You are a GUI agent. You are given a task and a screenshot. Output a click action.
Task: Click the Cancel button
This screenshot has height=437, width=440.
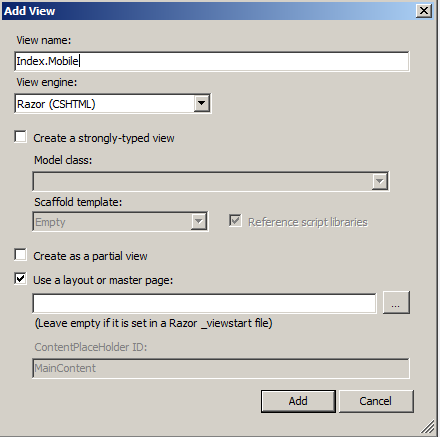point(376,401)
